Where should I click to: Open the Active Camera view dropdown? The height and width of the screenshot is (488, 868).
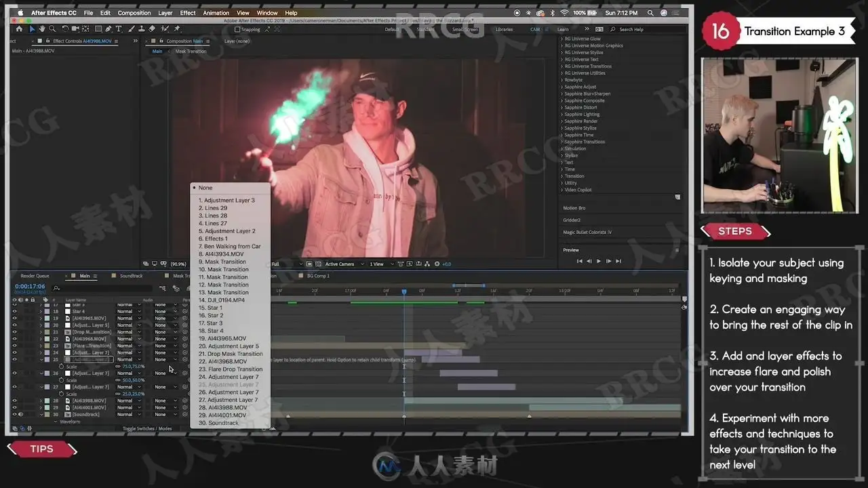pyautogui.click(x=344, y=264)
